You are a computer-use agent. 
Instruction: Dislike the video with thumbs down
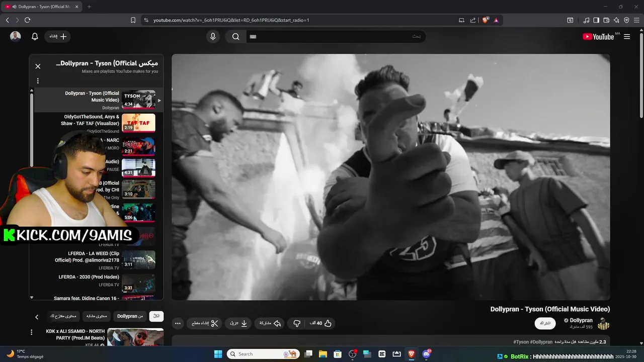(297, 323)
